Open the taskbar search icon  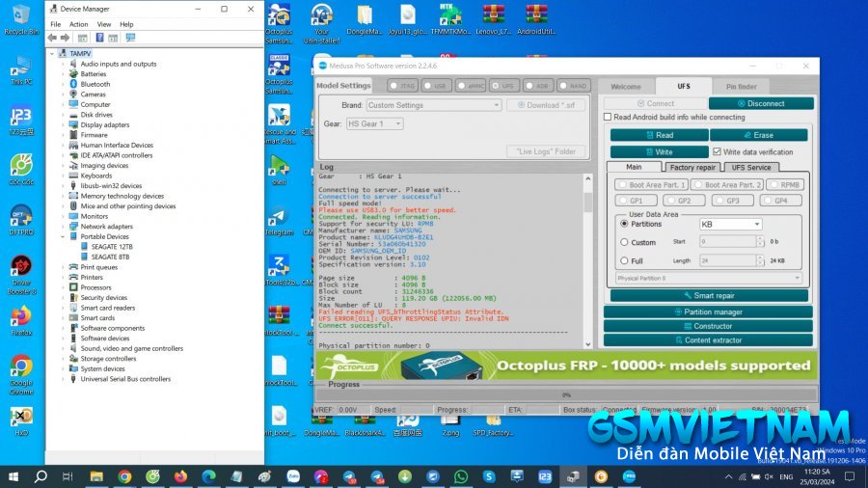41,476
